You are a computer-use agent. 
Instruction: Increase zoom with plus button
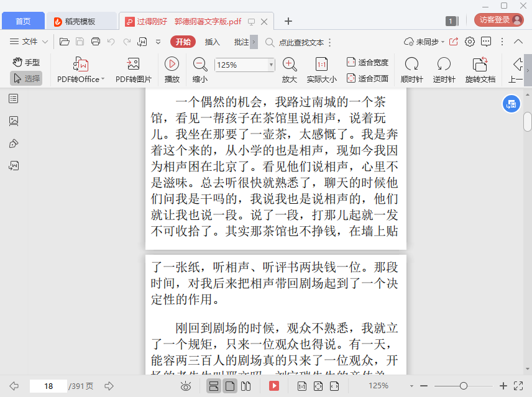503,386
